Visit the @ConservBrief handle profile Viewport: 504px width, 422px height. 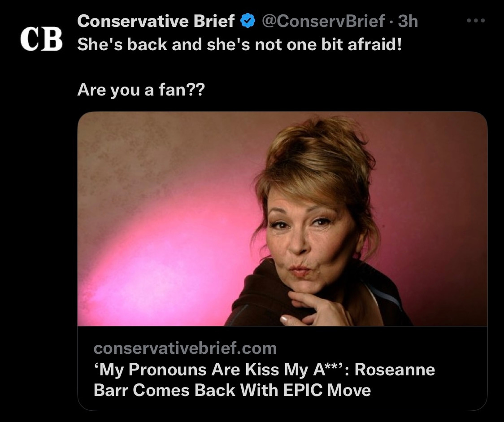click(323, 21)
